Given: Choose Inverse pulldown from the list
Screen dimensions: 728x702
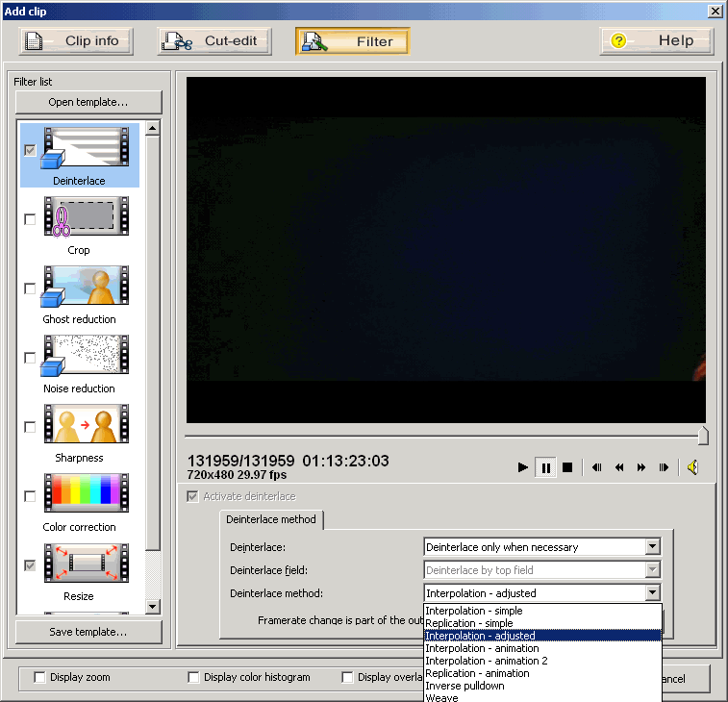Looking at the screenshot, I should click(x=465, y=686).
